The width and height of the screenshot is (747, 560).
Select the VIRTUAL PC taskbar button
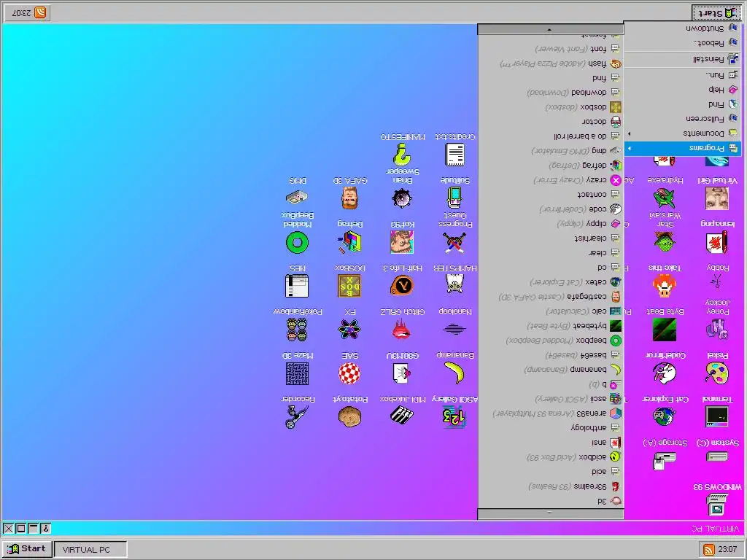point(90,549)
